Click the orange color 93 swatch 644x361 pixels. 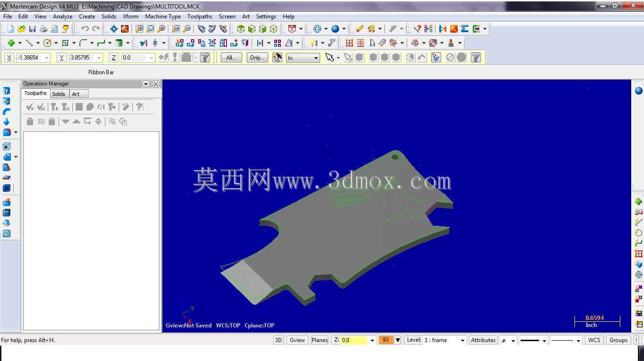coord(386,340)
